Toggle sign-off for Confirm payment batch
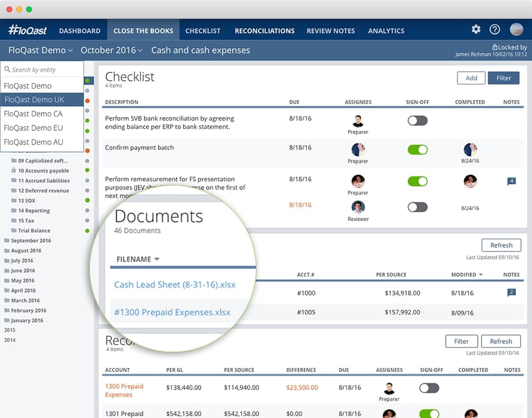Screen dimensions: 532x418 [418, 150]
